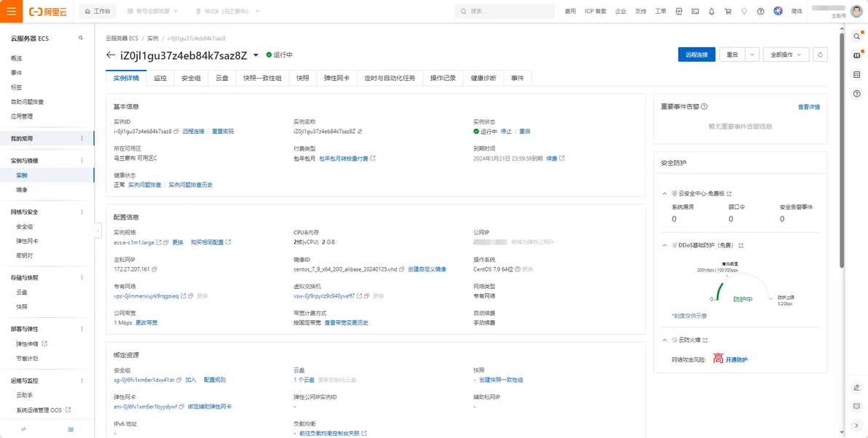
Task: Switch language via 简体
Action: 797,11
